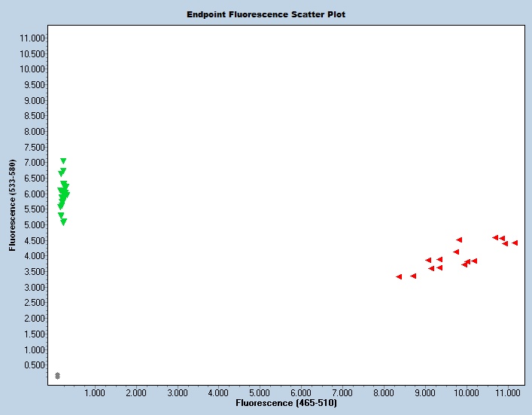Click the 3.500 tick label on y-axis
Image resolution: width=532 pixels, height=415 pixels.
point(34,272)
